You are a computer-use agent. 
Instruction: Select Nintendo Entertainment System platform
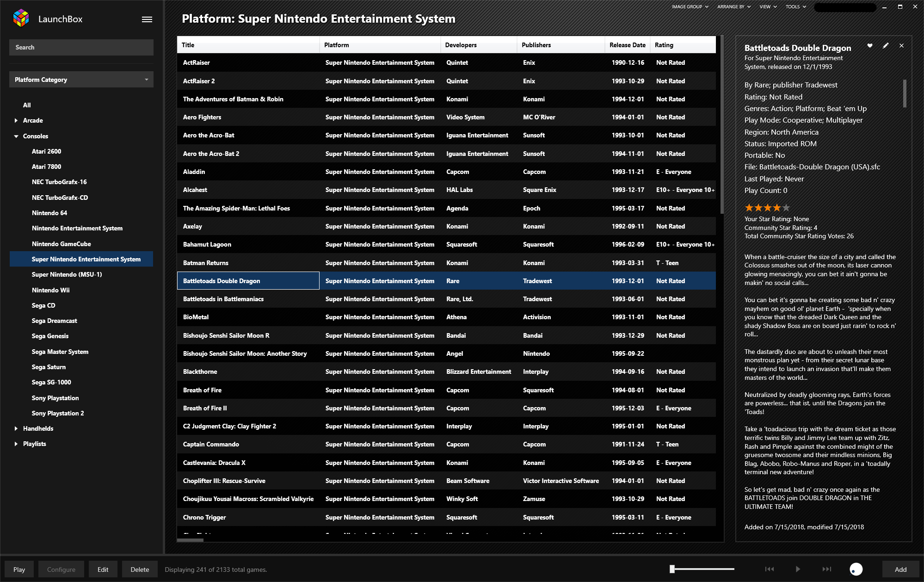(x=77, y=228)
